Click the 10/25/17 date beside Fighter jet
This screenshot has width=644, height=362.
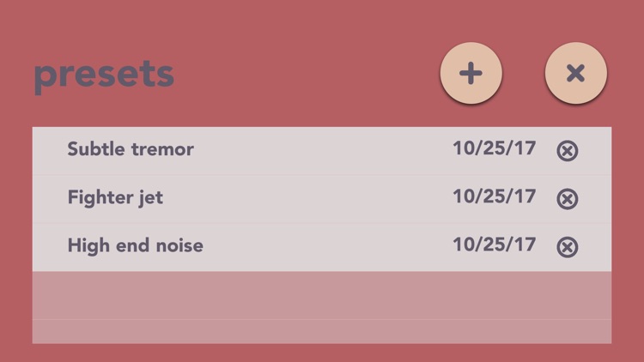(494, 196)
